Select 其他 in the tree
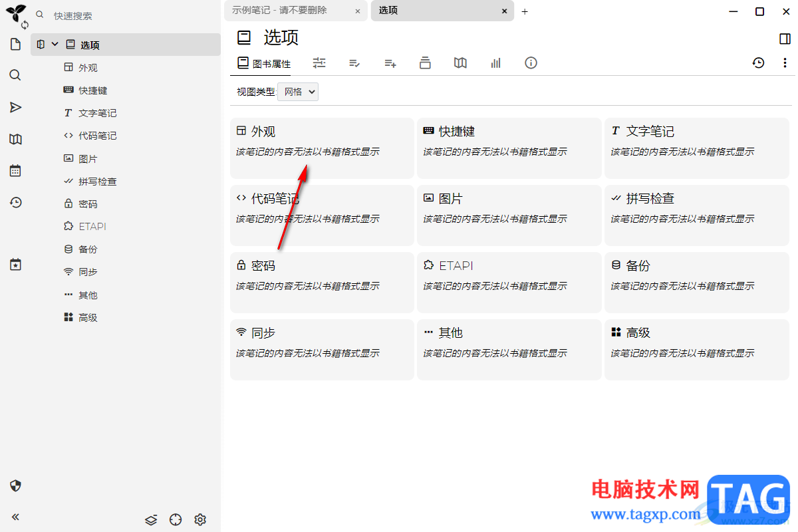Viewport: 798px width, 532px height. pyautogui.click(x=88, y=295)
